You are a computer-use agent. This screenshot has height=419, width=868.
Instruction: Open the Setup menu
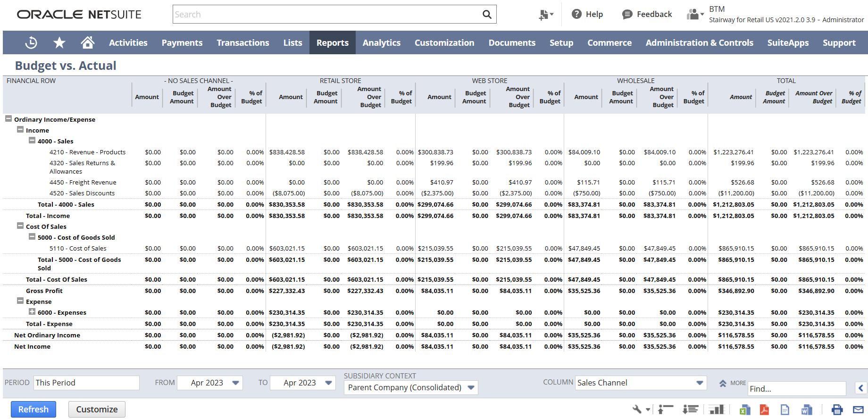click(561, 42)
